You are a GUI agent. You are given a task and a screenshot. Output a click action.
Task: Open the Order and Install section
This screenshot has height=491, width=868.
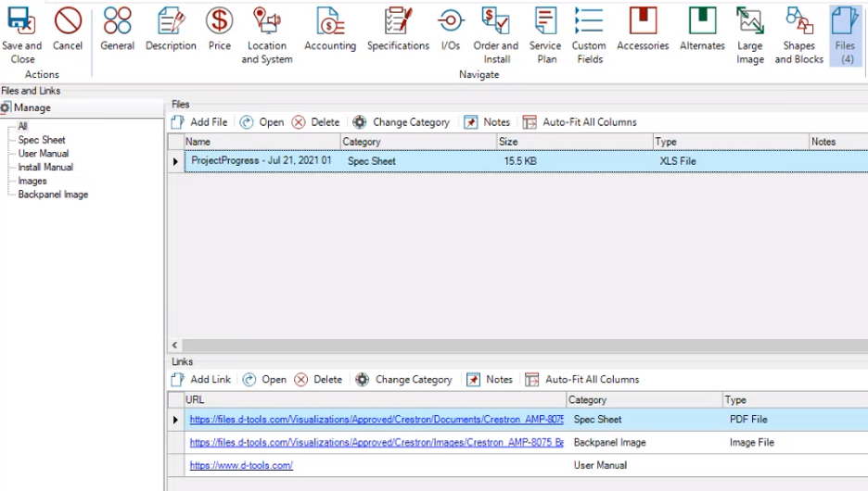click(x=496, y=35)
